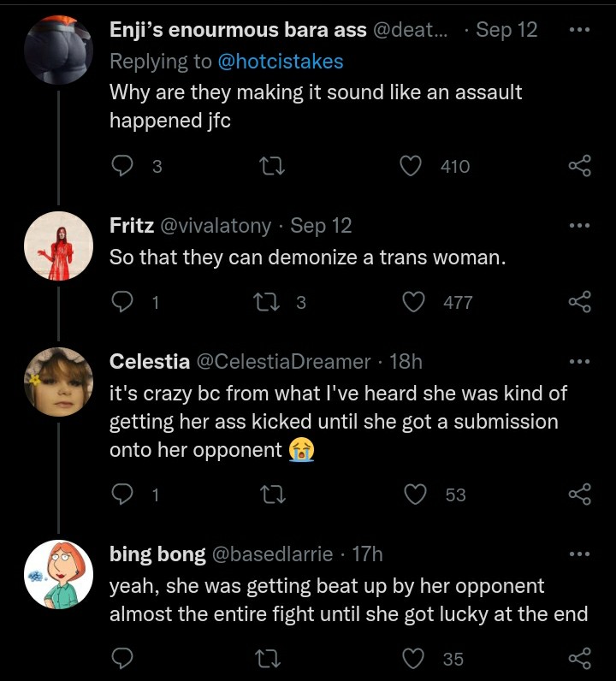Open the @hotcistakes profile link

(281, 62)
